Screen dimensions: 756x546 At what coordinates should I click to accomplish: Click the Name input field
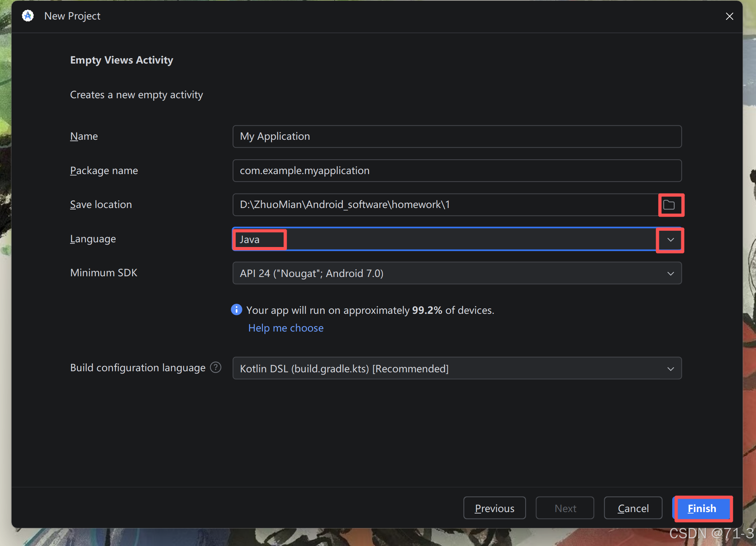click(x=457, y=136)
